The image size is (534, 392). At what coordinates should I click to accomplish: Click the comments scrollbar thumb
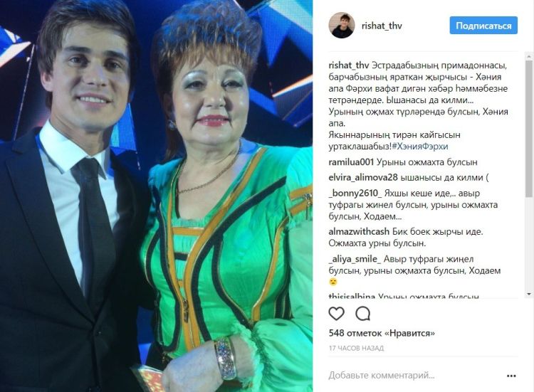click(529, 129)
